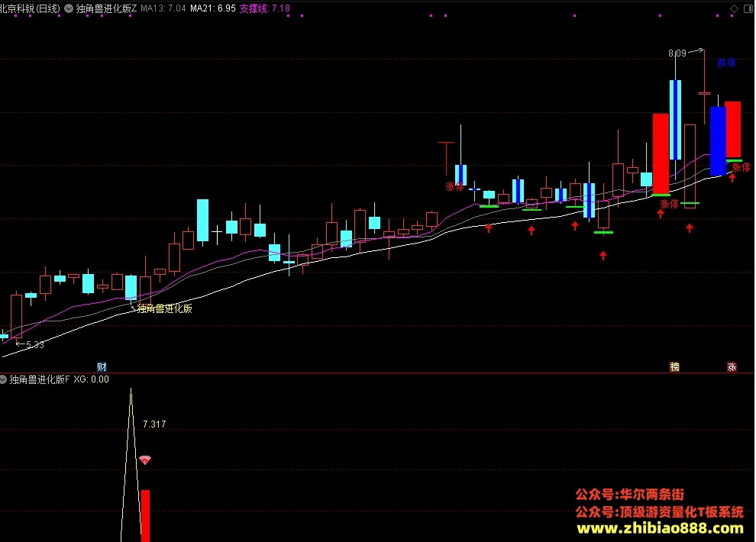Click the 8.09 high price label

(x=677, y=53)
